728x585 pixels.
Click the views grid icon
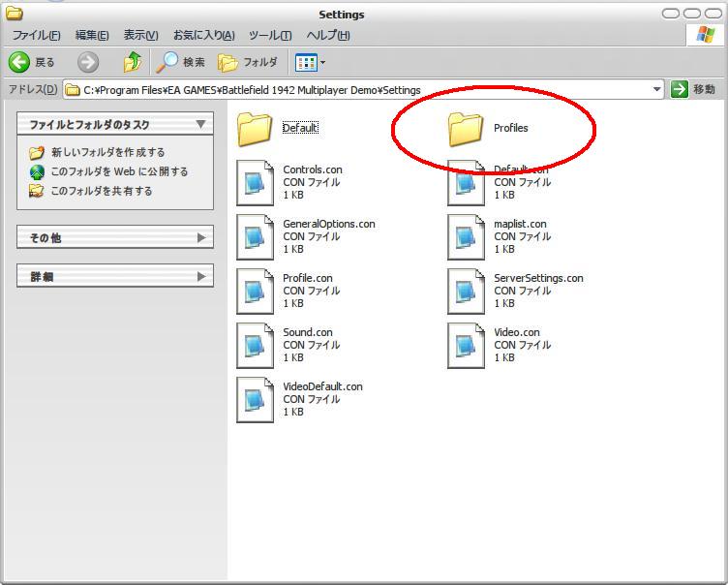(307, 62)
